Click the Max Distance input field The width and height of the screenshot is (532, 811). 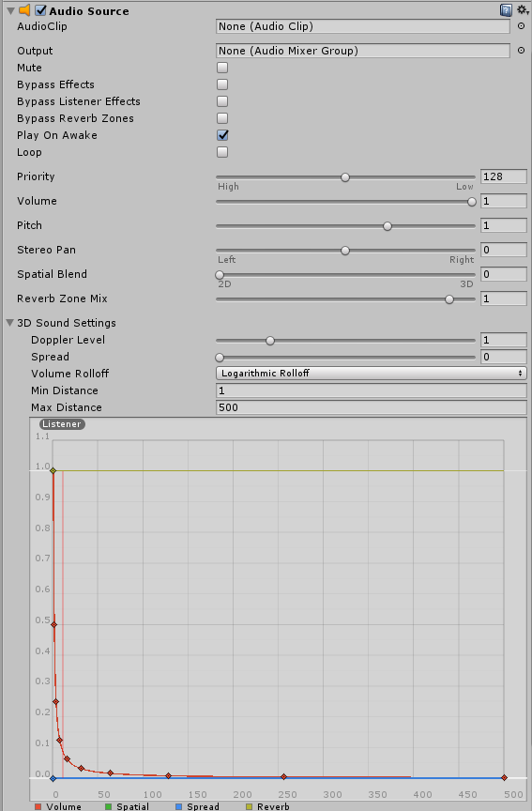tap(372, 407)
